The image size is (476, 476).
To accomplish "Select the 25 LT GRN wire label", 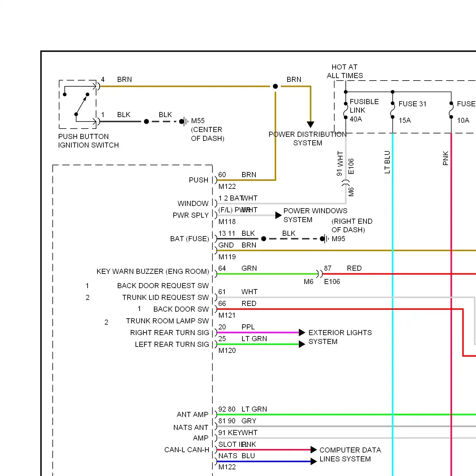I will pos(243,339).
